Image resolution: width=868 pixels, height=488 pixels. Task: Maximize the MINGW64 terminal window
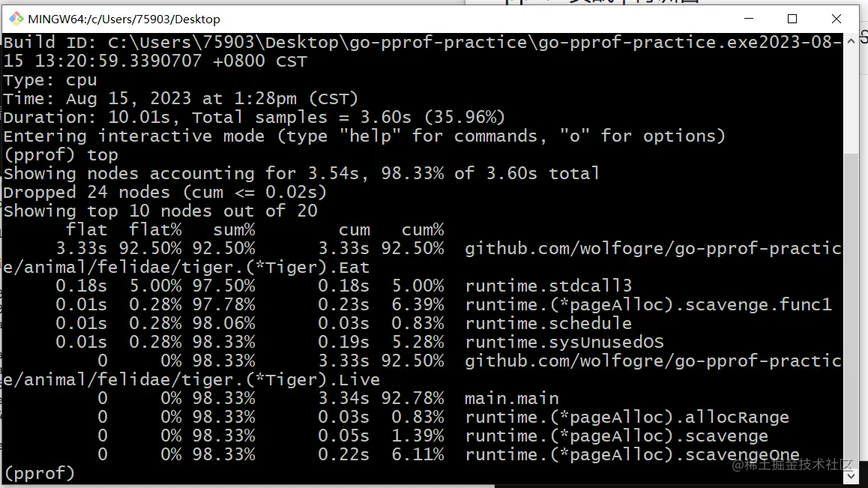[792, 19]
